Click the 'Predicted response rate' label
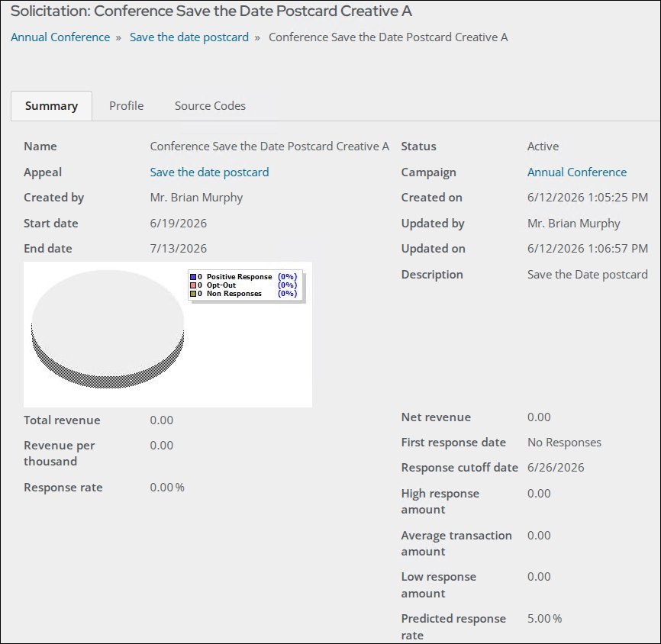The image size is (661, 644). pos(453,627)
